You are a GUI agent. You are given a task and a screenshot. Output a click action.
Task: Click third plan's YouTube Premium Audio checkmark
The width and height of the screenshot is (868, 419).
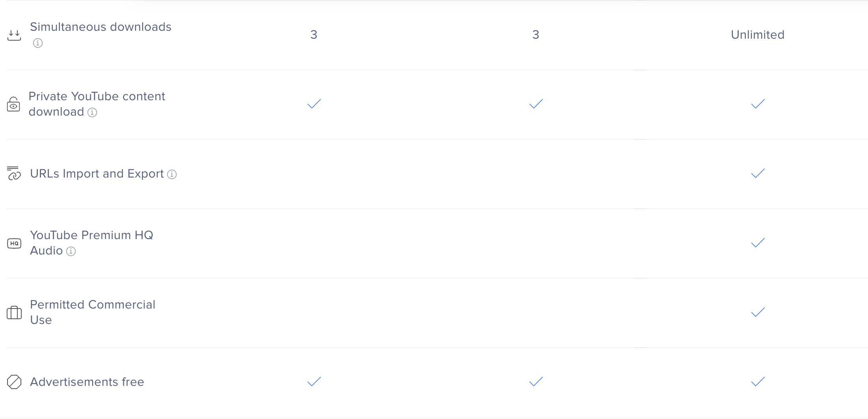[758, 243]
